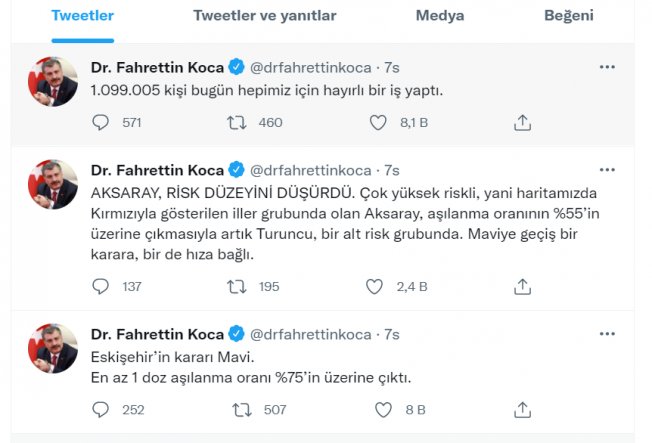Viewport: 652px width, 443px height.
Task: Switch to the Tweetler ve yanıtlar tab
Action: coord(264,16)
